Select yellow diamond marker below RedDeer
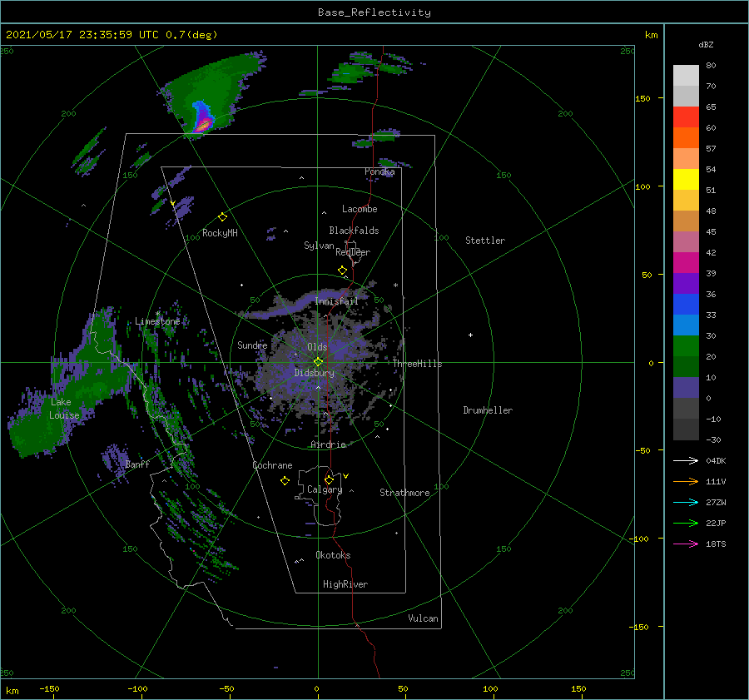This screenshot has height=700, width=749. 342,271
